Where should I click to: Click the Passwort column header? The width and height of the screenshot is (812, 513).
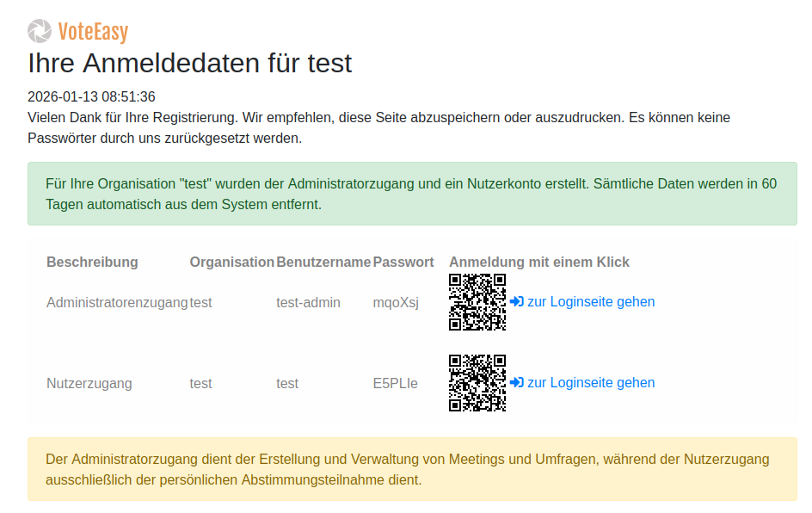point(403,262)
